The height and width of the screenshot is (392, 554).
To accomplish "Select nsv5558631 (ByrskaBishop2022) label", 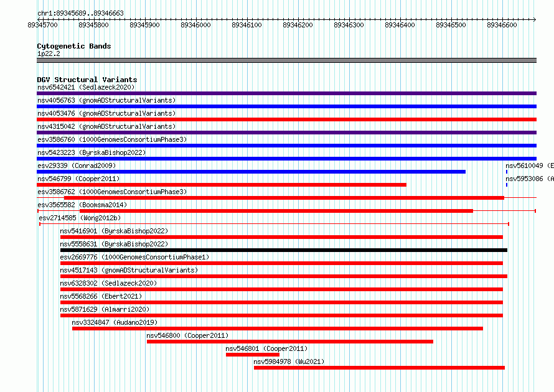I will [114, 244].
